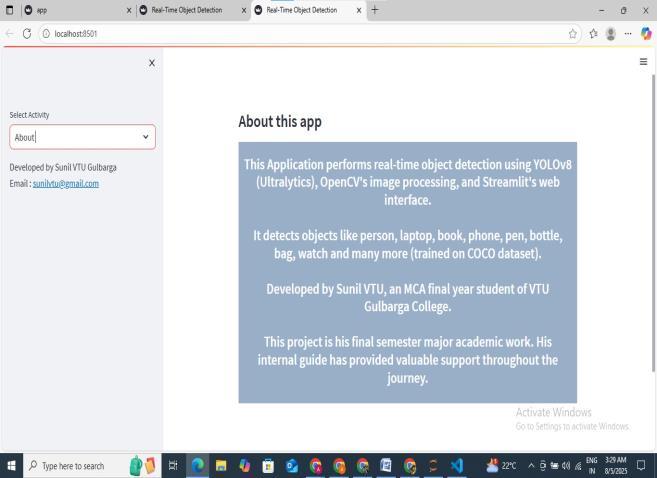
Task: Open Visual Studio Code from the taskbar
Action: pos(457,465)
